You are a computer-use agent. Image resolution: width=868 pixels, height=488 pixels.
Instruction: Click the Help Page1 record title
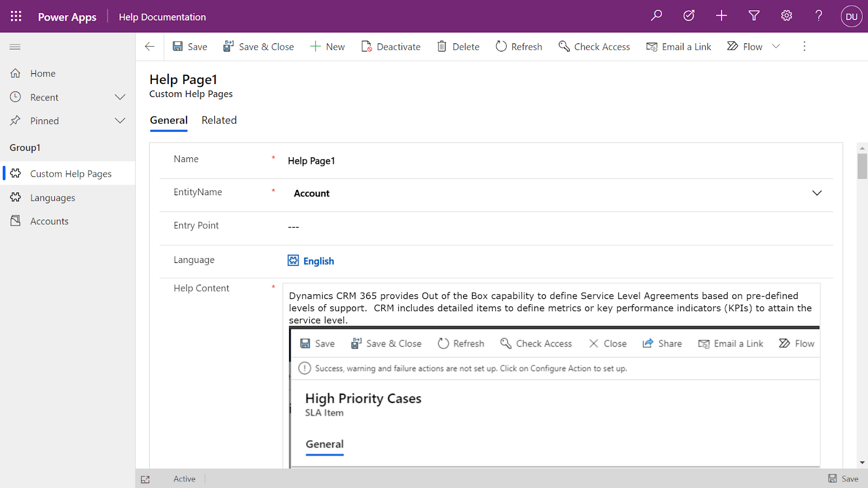183,80
